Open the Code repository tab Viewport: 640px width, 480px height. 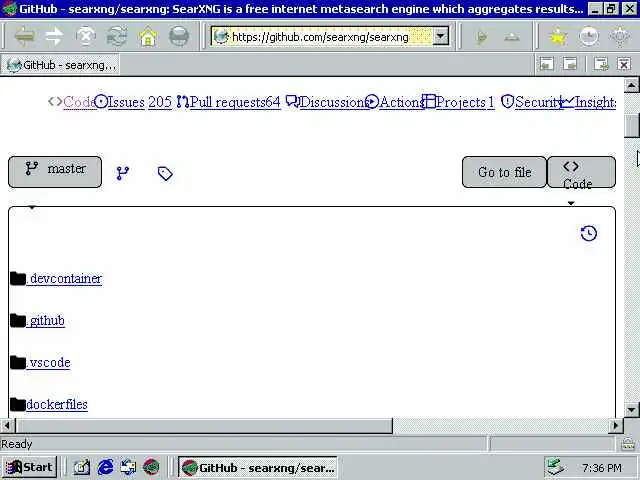(72, 102)
